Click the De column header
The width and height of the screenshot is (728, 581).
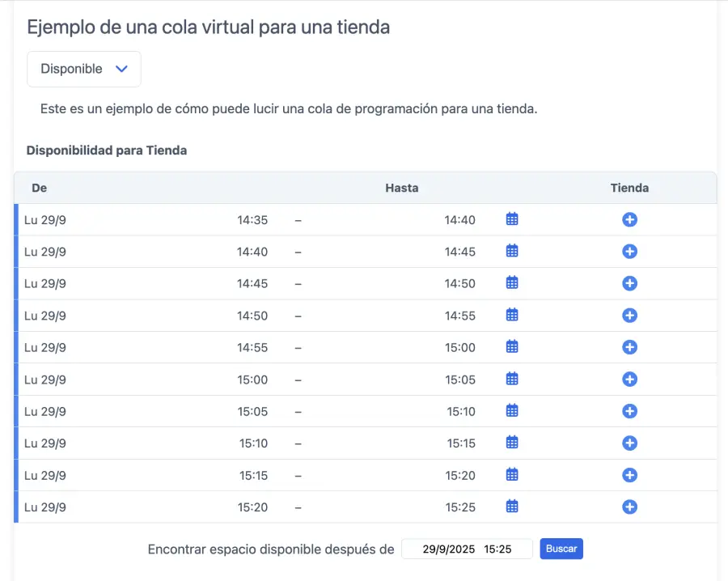(x=39, y=188)
